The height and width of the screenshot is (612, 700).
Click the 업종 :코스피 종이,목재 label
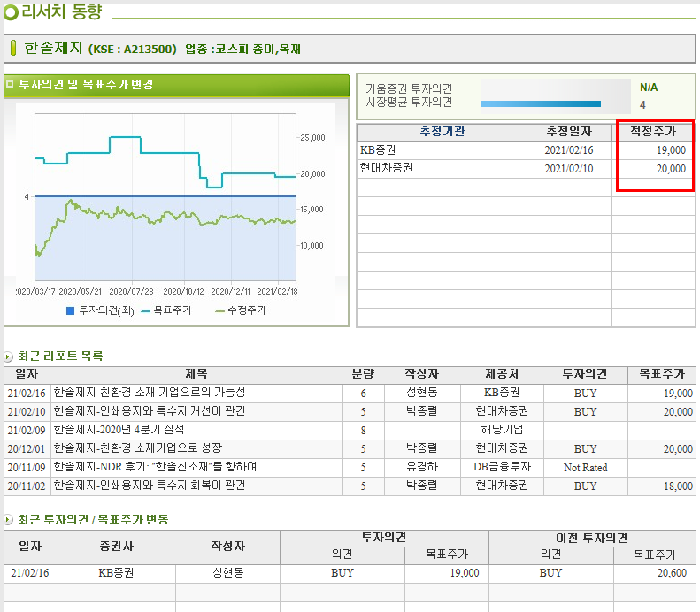tap(242, 49)
